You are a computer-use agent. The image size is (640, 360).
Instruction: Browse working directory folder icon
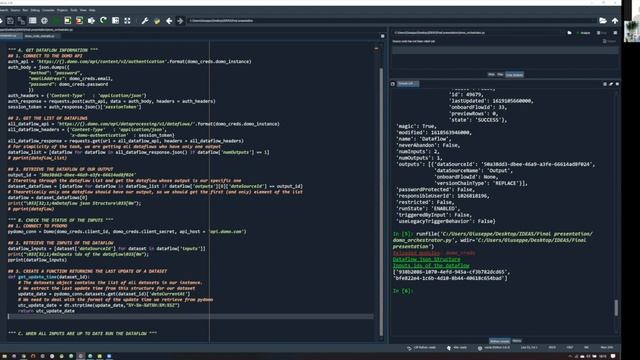[603, 20]
